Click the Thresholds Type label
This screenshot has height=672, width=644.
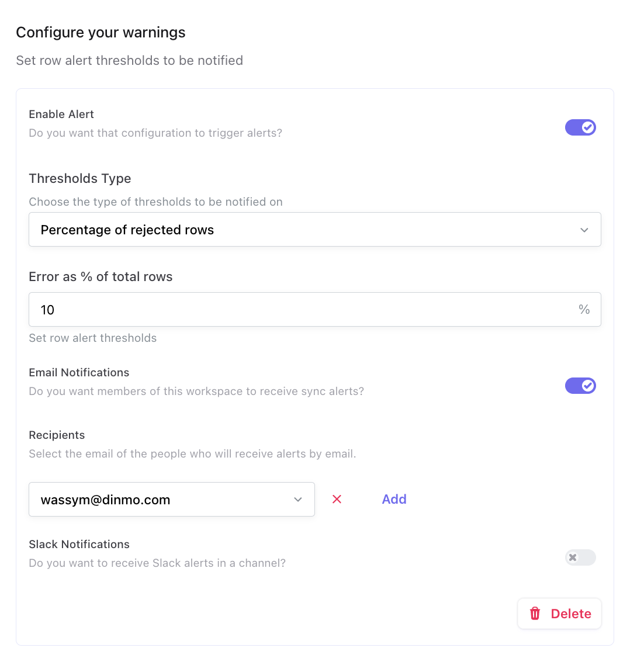coord(80,179)
